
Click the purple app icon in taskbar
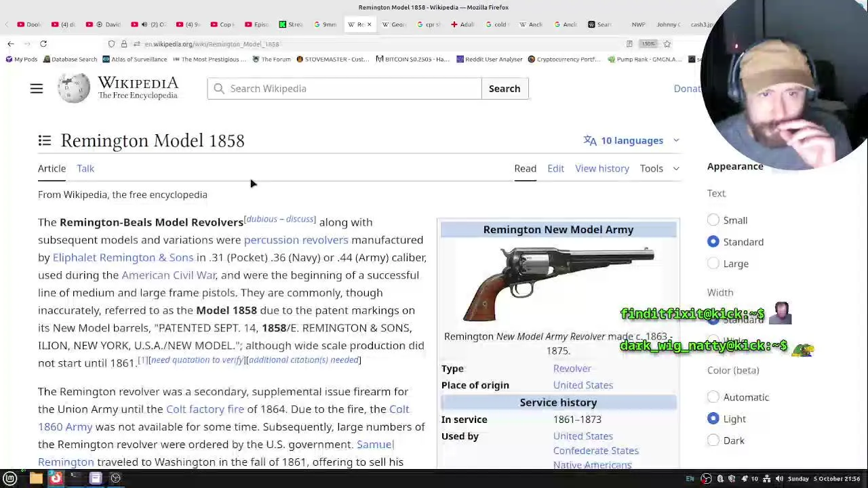[96, 479]
